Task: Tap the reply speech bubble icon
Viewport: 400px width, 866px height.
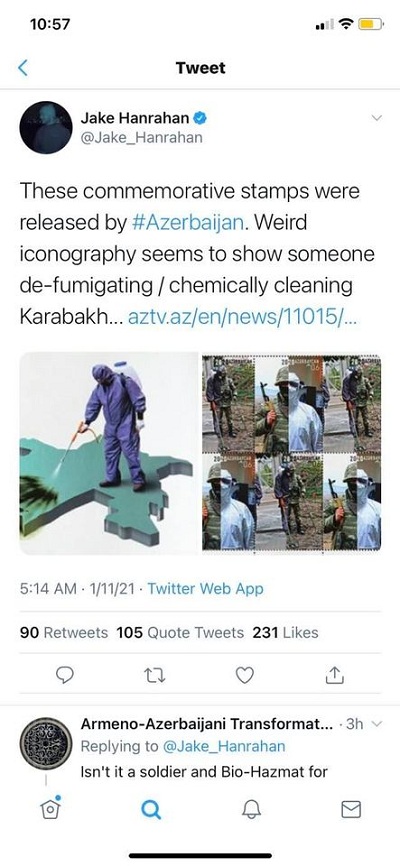Action: tap(65, 674)
